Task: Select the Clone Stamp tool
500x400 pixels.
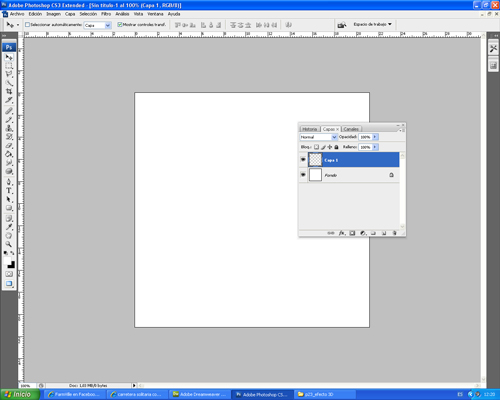Action: coord(9,128)
